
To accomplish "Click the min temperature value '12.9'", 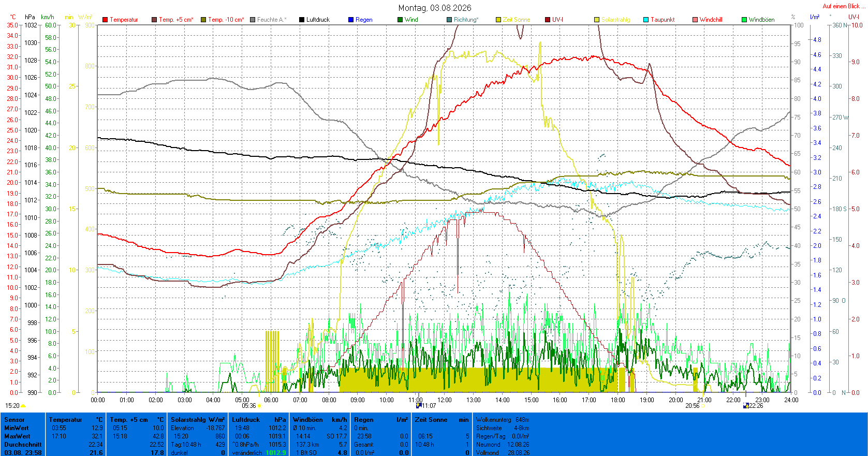I will point(97,428).
